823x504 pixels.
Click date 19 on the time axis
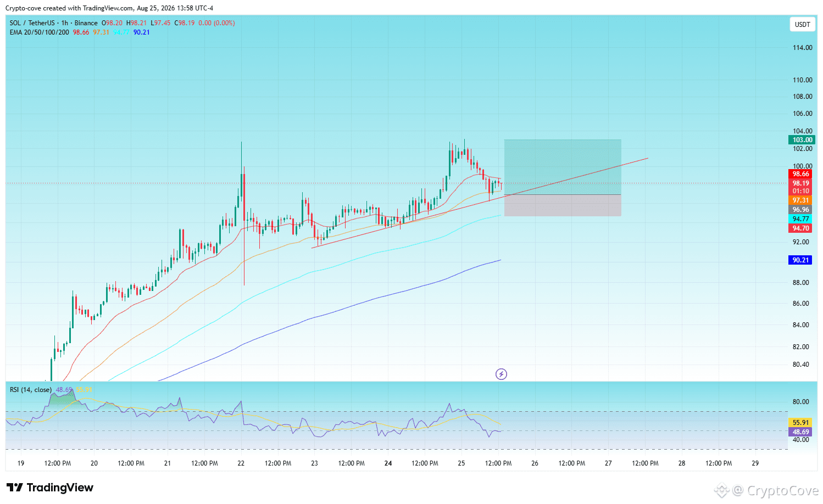click(21, 463)
